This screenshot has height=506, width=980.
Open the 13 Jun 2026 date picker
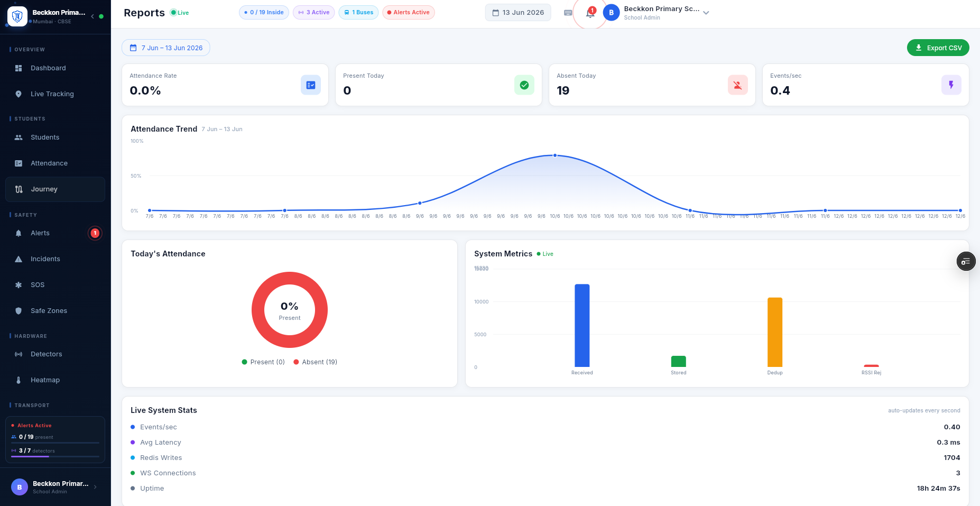tap(518, 13)
